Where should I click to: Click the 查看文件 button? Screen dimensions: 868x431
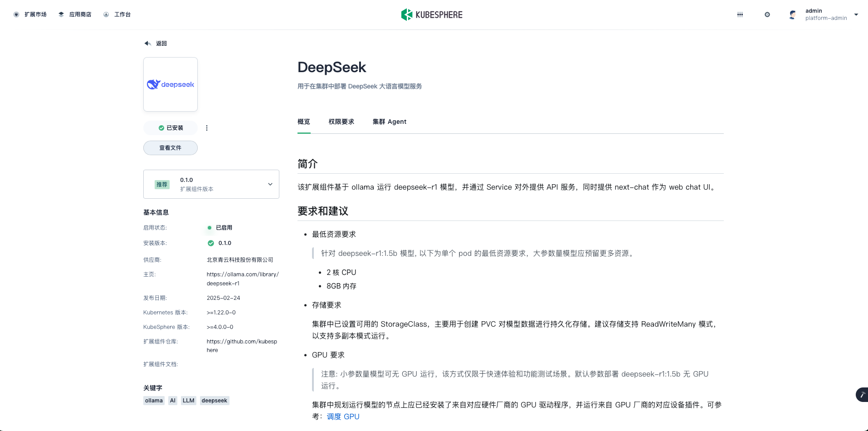coord(171,148)
